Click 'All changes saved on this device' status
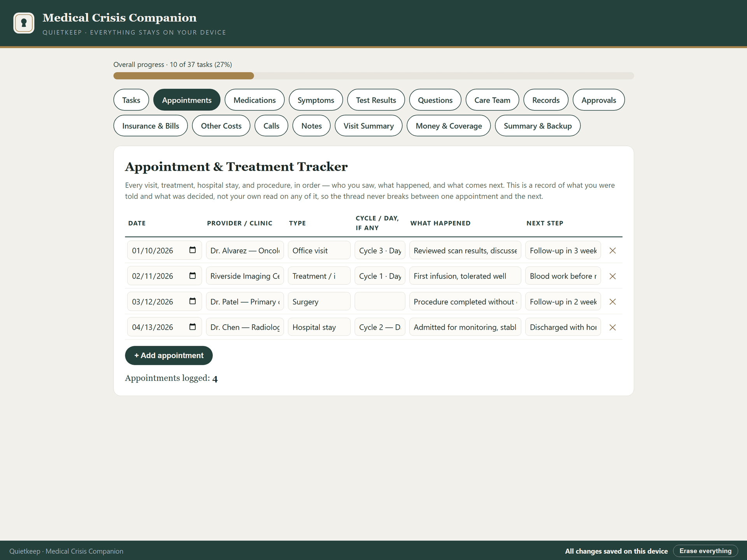Image resolution: width=747 pixels, height=560 pixels. click(616, 551)
